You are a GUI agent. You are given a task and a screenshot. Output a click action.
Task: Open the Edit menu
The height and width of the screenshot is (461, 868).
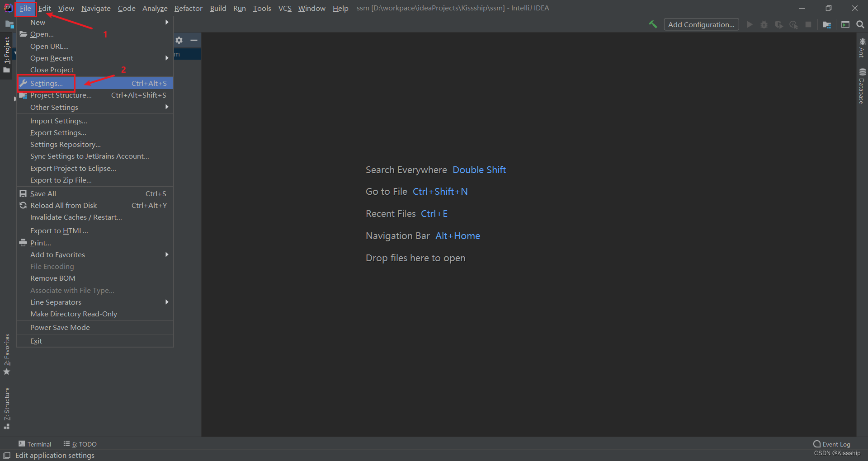(x=44, y=8)
